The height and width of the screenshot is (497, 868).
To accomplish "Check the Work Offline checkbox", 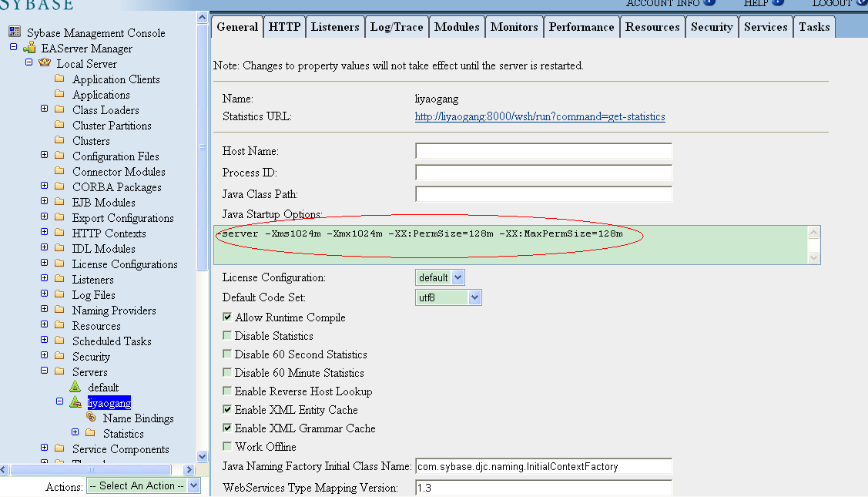I will coord(227,446).
